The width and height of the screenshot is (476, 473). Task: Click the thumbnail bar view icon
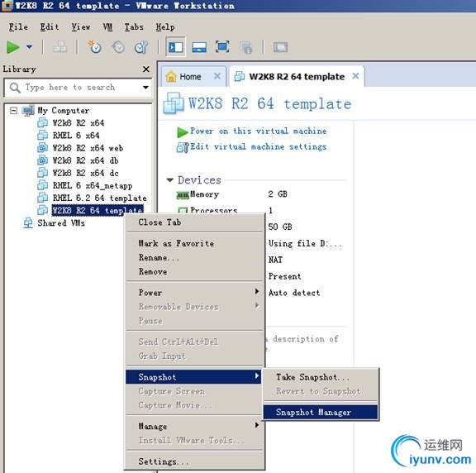(199, 47)
